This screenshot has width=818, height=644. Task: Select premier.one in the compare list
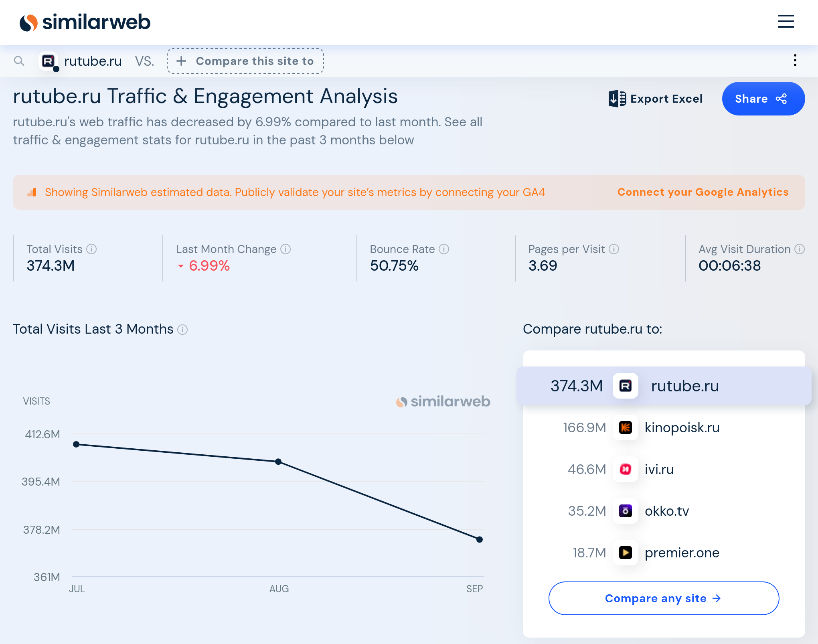point(682,553)
